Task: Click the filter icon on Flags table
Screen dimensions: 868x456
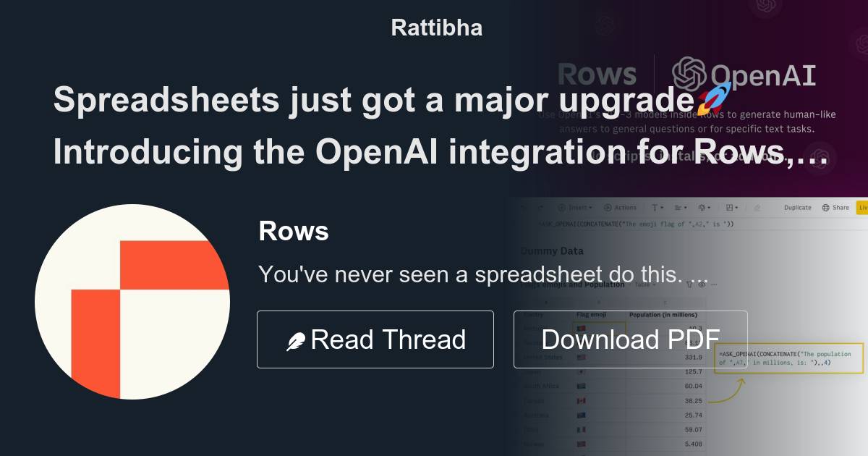Action: (x=689, y=286)
